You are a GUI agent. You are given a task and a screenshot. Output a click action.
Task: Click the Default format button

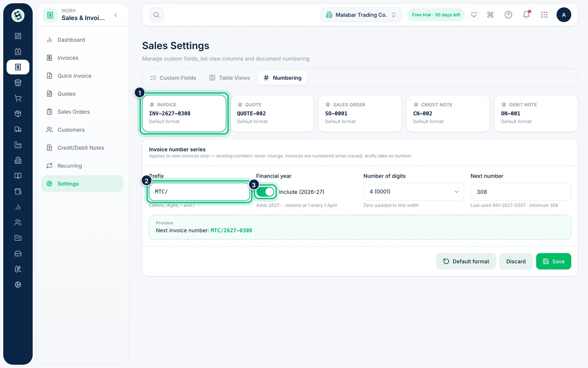coord(466,261)
